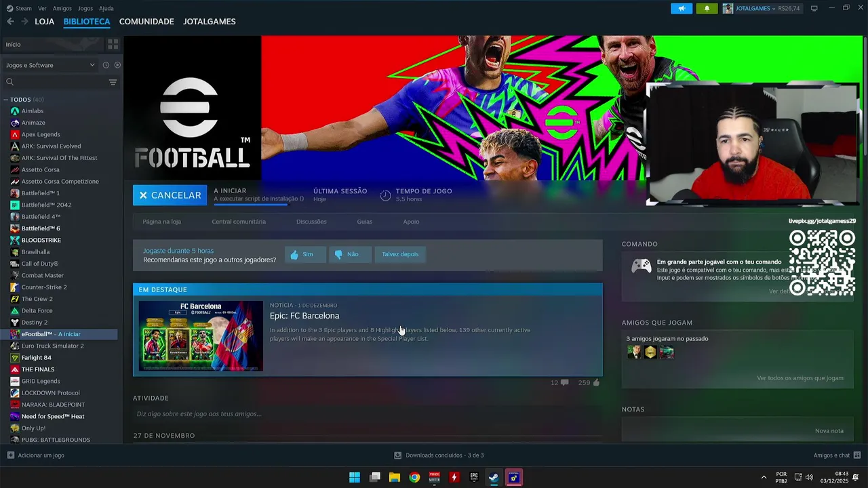Click the Início home row
Viewport: 868px width, 488px height.
52,44
